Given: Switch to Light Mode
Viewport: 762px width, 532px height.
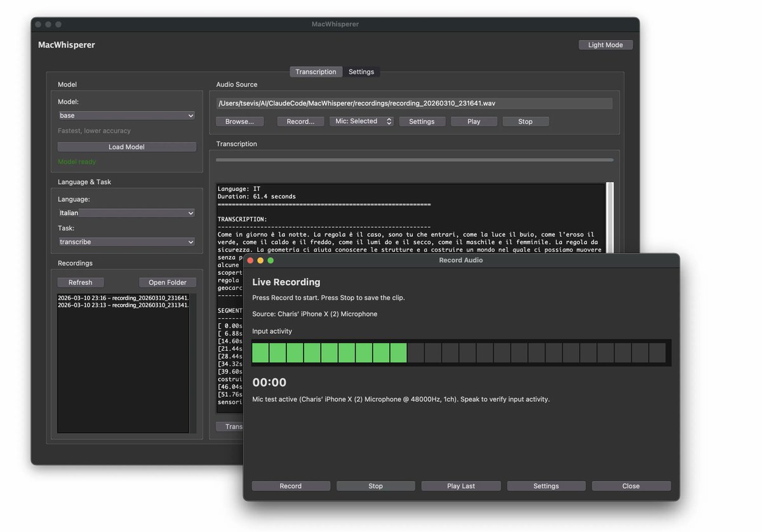Looking at the screenshot, I should coord(605,45).
